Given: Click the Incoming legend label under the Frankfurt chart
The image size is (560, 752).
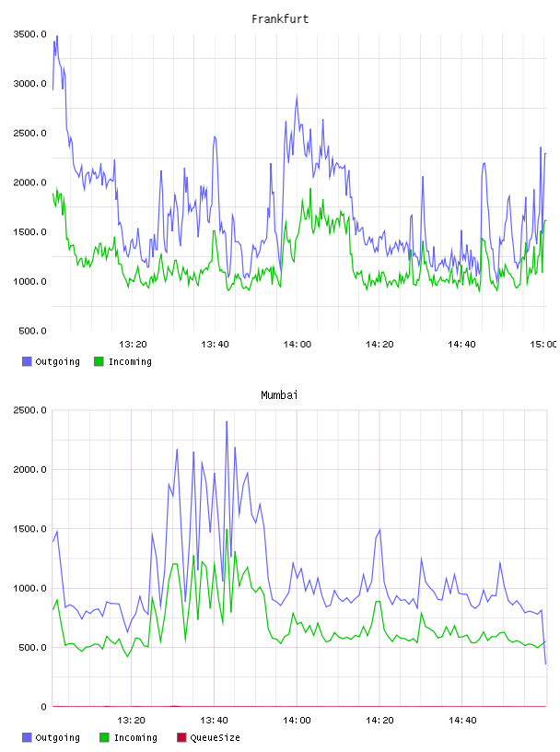Looking at the screenshot, I should 130,362.
